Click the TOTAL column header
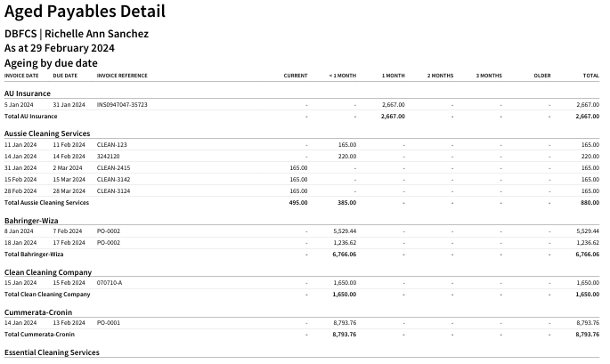This screenshot has width=610, height=364. click(591, 76)
